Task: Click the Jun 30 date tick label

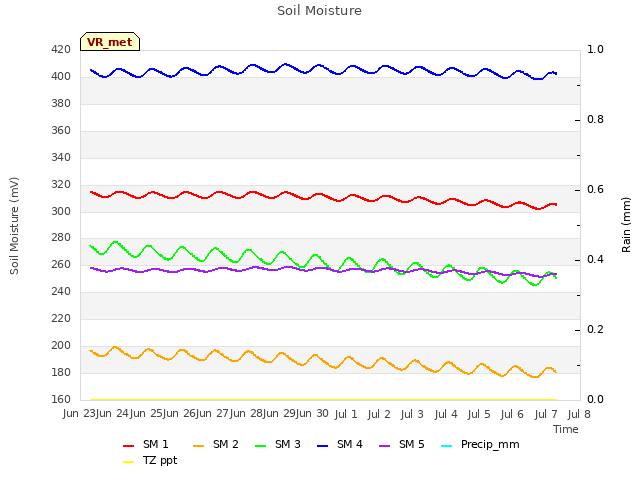Action: click(313, 414)
